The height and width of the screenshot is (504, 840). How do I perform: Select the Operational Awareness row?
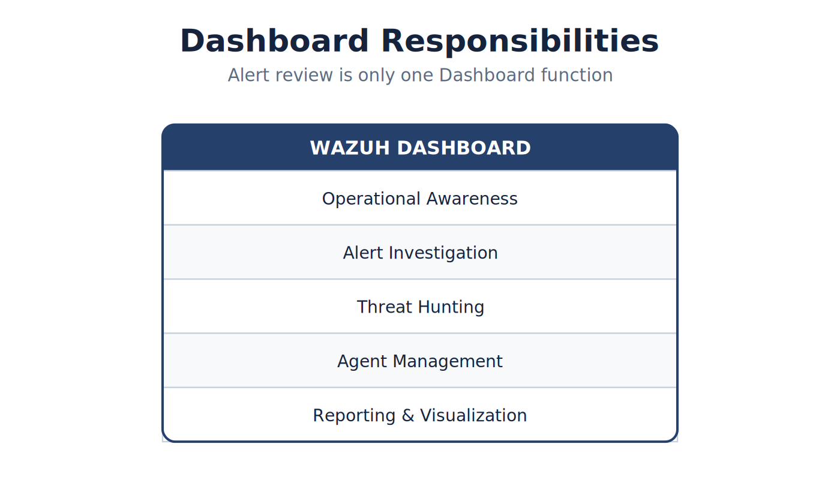[x=420, y=198]
